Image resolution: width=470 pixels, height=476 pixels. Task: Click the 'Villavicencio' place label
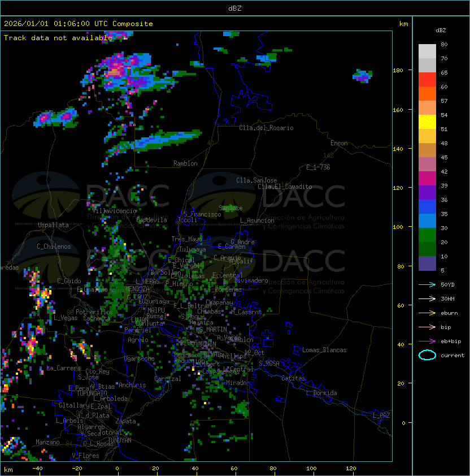click(x=114, y=211)
